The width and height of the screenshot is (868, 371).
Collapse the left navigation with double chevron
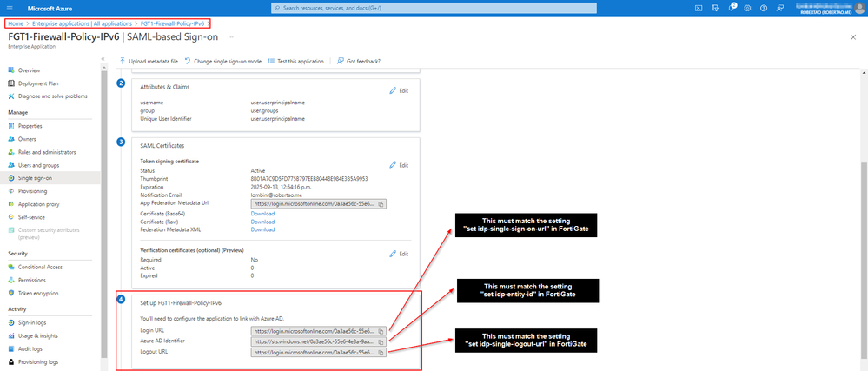103,59
